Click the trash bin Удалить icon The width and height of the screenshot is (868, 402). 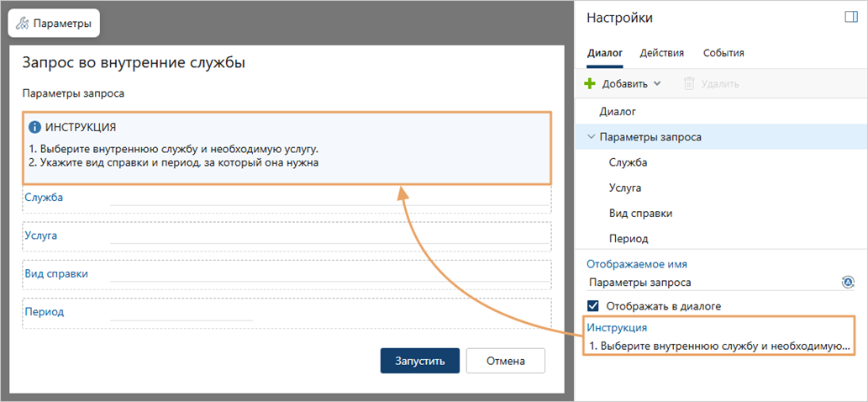pos(689,83)
